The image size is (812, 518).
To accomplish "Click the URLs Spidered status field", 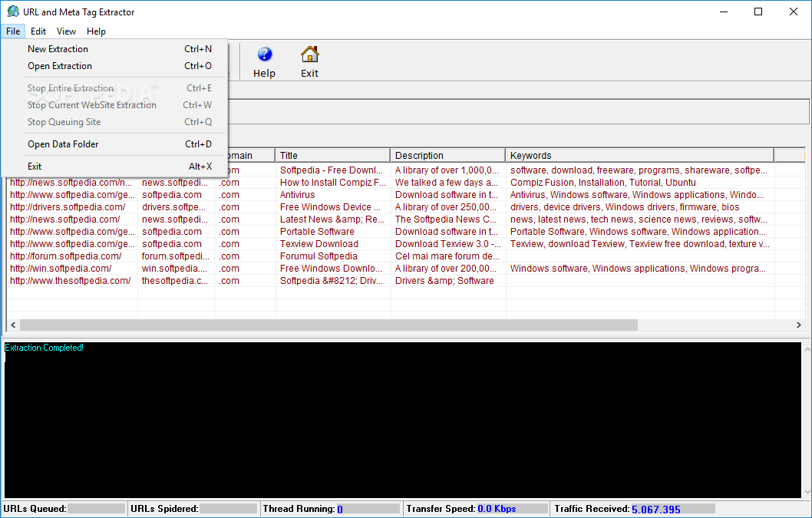I will coord(228,509).
